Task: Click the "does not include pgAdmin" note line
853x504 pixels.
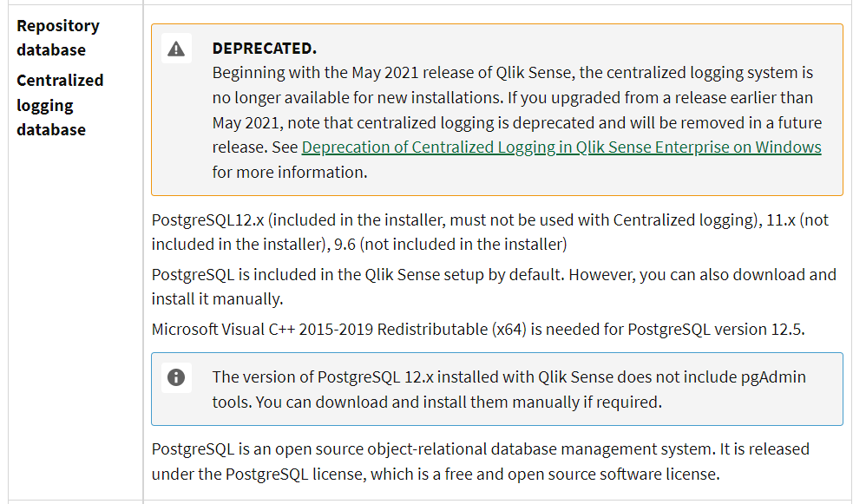Action: [x=509, y=377]
